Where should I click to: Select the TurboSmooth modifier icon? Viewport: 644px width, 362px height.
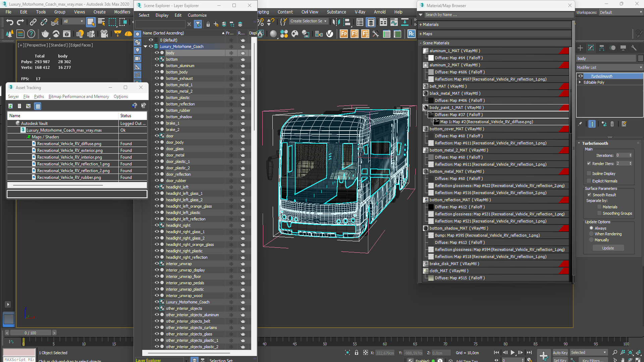coord(581,76)
